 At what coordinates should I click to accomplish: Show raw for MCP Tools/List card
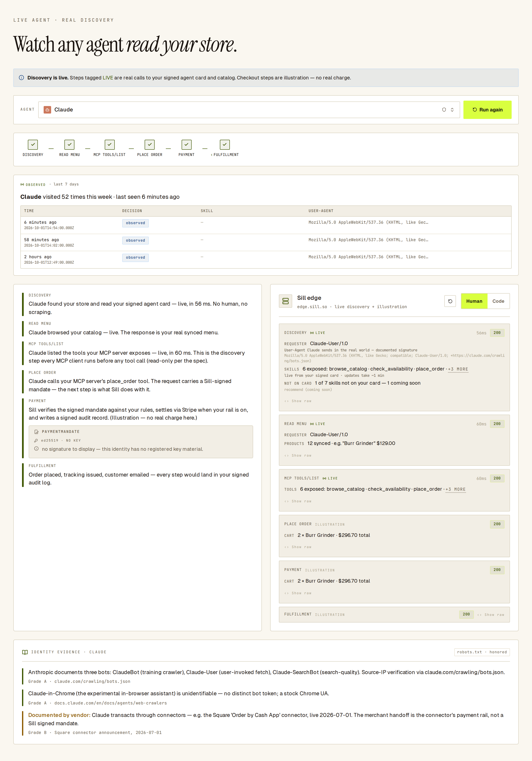pos(298,502)
